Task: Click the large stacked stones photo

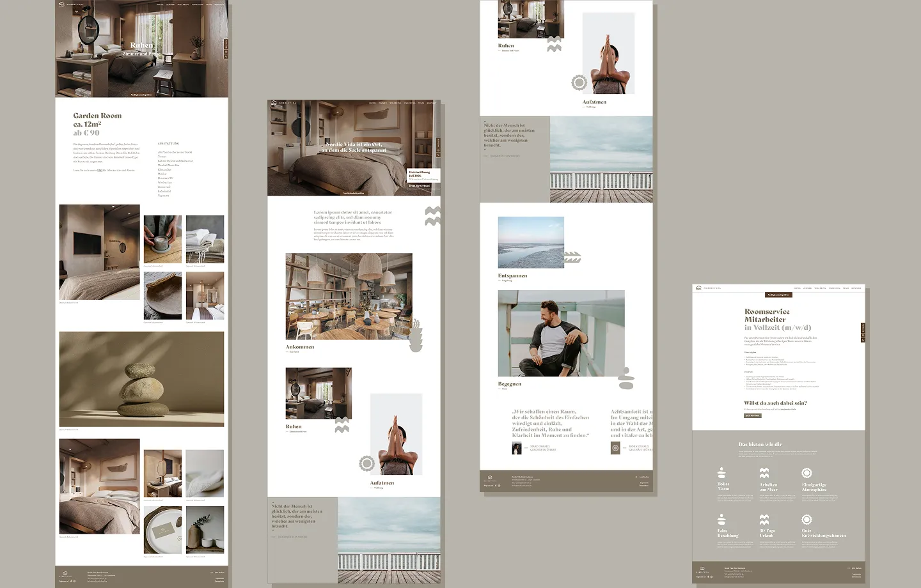Action: (x=141, y=379)
